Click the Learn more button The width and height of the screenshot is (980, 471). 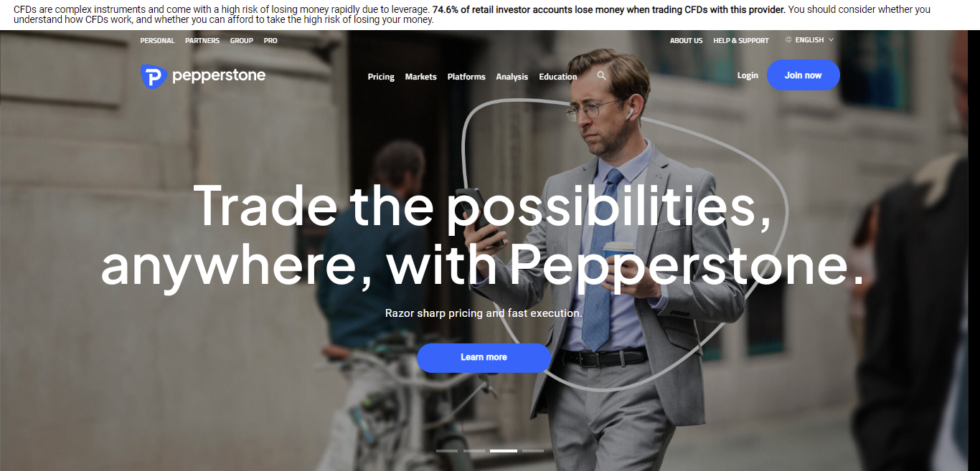tap(484, 358)
